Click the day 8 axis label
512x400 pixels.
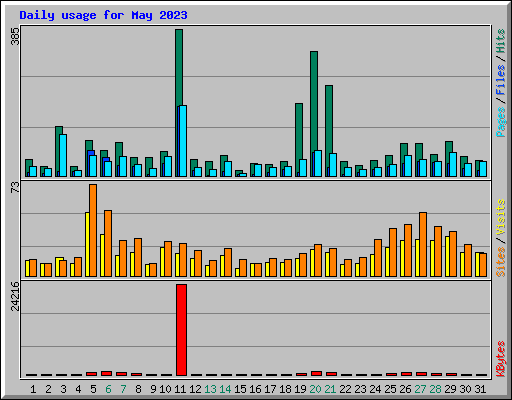(x=138, y=389)
